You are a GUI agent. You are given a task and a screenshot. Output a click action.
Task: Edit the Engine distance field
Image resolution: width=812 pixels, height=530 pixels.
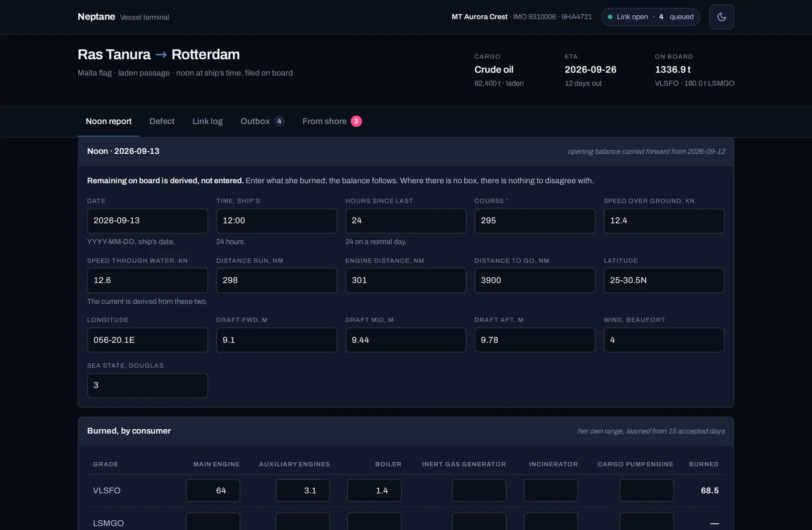tap(406, 280)
